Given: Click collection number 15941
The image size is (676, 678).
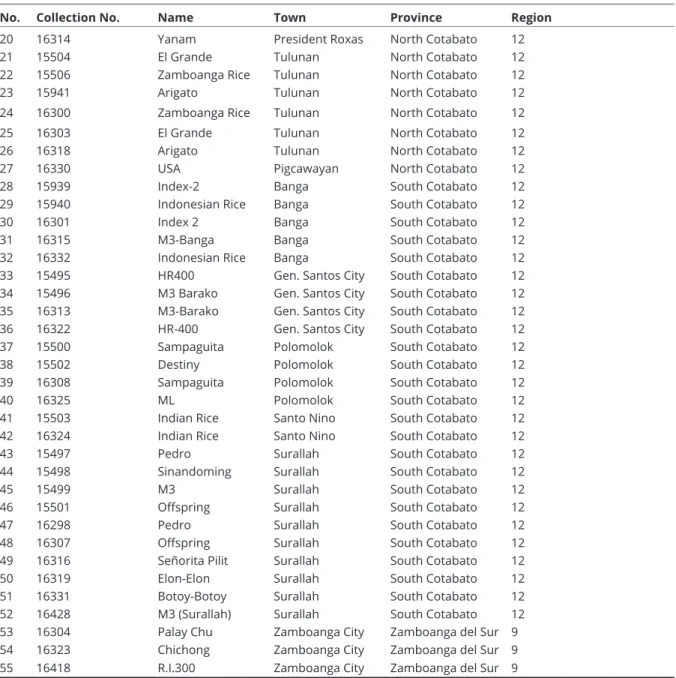Looking at the screenshot, I should pyautogui.click(x=53, y=92).
